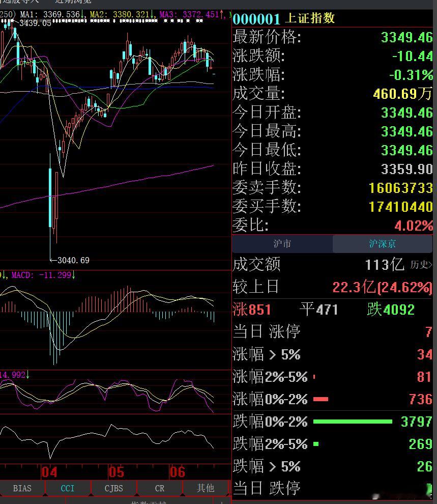Click the 涨幅0%-2% count 736
Image resolution: width=437 pixels, height=504 pixels.
point(421,400)
